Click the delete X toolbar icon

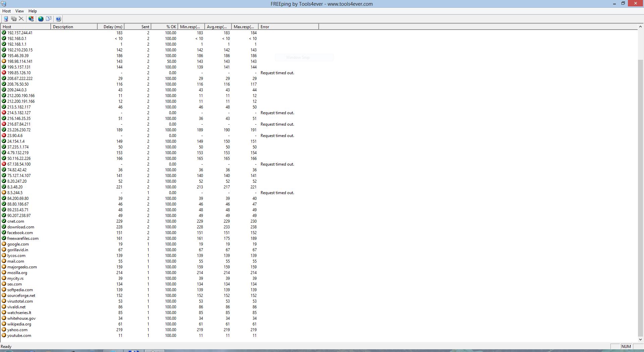coord(21,19)
